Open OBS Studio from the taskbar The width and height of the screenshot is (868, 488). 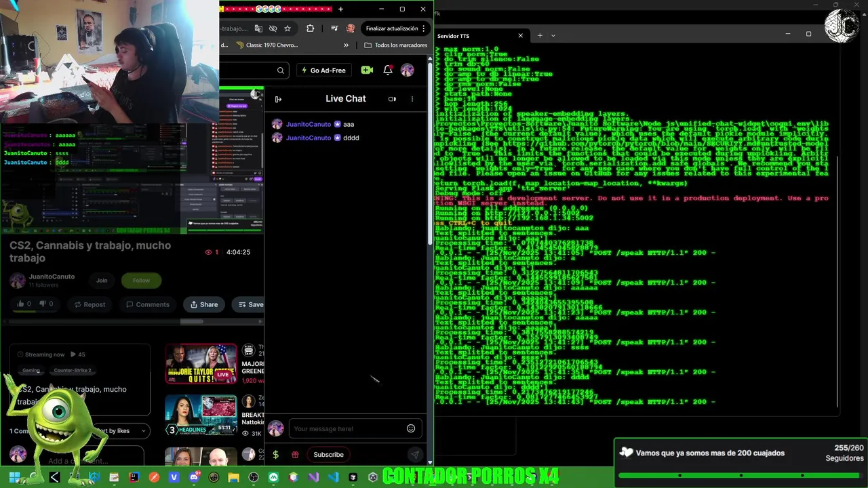[254, 477]
